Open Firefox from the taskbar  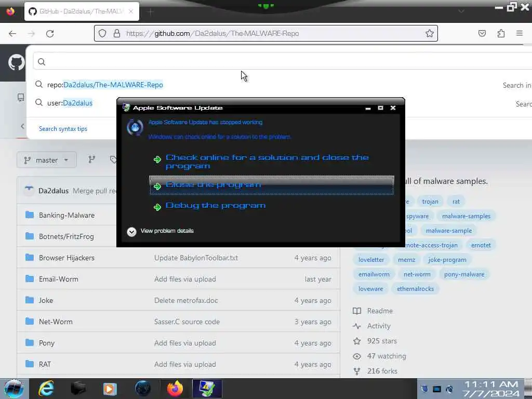175,389
